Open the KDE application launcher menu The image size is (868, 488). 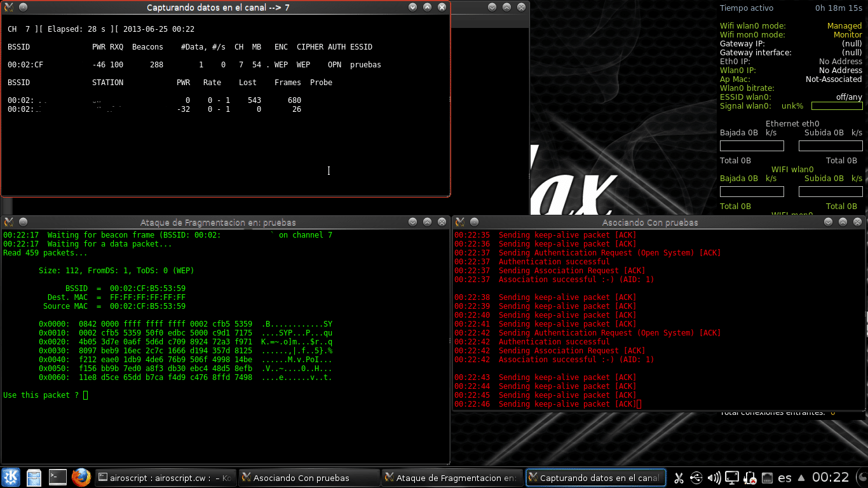pos(11,477)
